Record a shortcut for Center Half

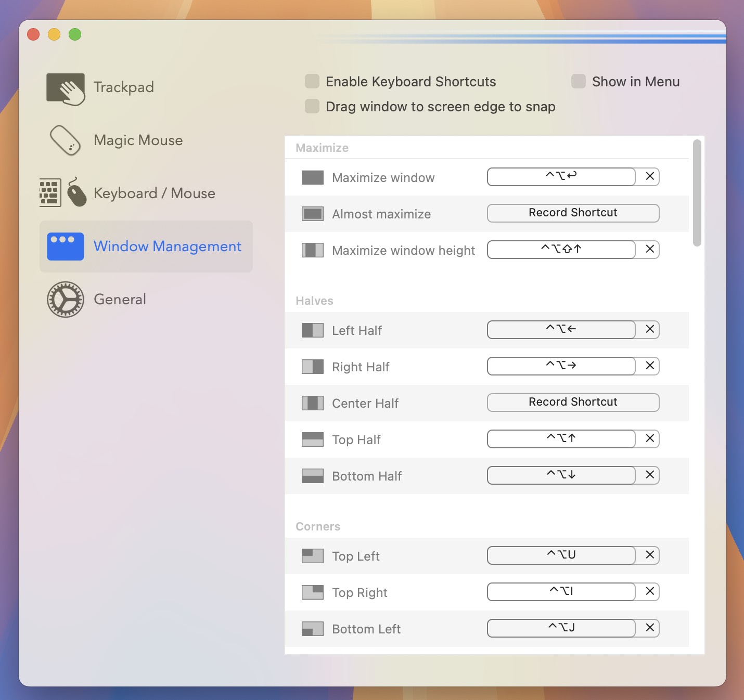tap(572, 402)
